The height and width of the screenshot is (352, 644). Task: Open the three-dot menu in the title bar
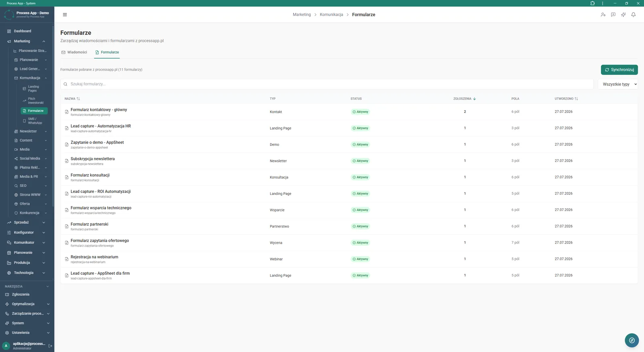tap(603, 3)
